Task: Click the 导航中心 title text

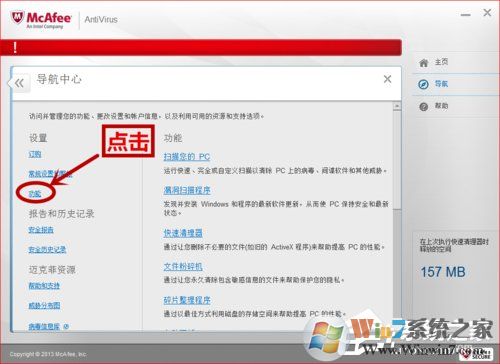Action: click(59, 79)
